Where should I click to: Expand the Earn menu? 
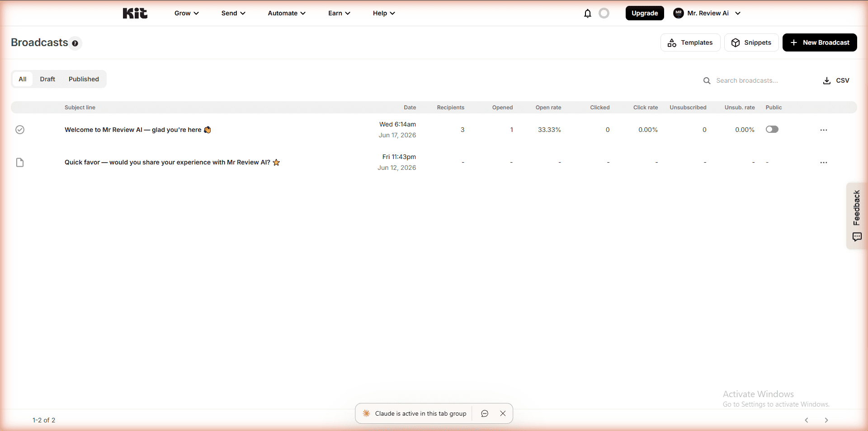(x=339, y=13)
